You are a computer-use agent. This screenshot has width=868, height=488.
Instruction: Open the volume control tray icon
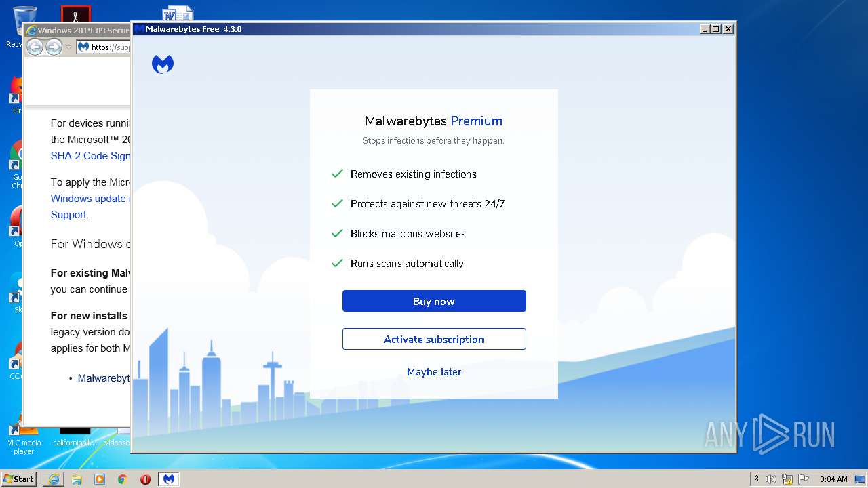pos(771,479)
